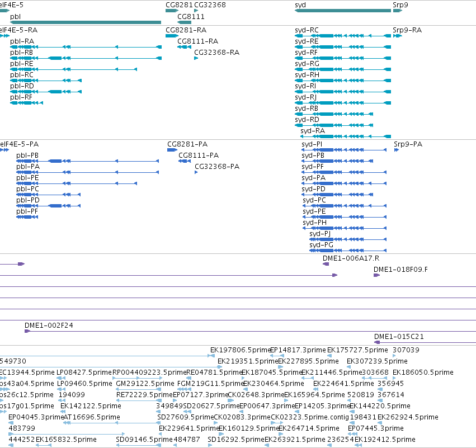The image size is (476, 448).
Task: Open EST label SD20627.5prime
Action: pos(211,406)
